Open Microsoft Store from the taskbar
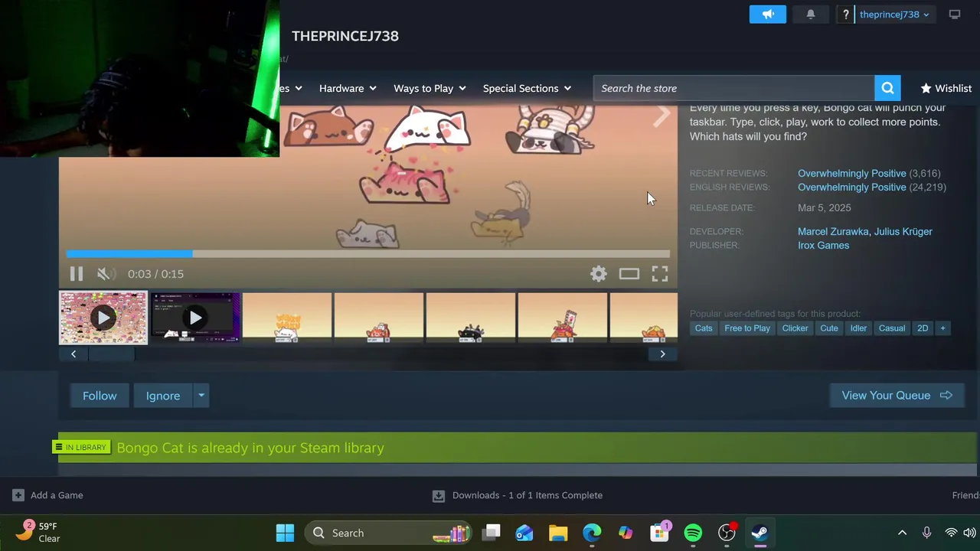Screen dimensions: 980x551 coord(659,533)
